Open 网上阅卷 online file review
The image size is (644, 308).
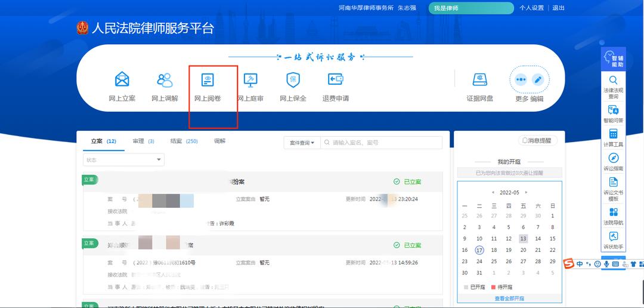coord(208,79)
